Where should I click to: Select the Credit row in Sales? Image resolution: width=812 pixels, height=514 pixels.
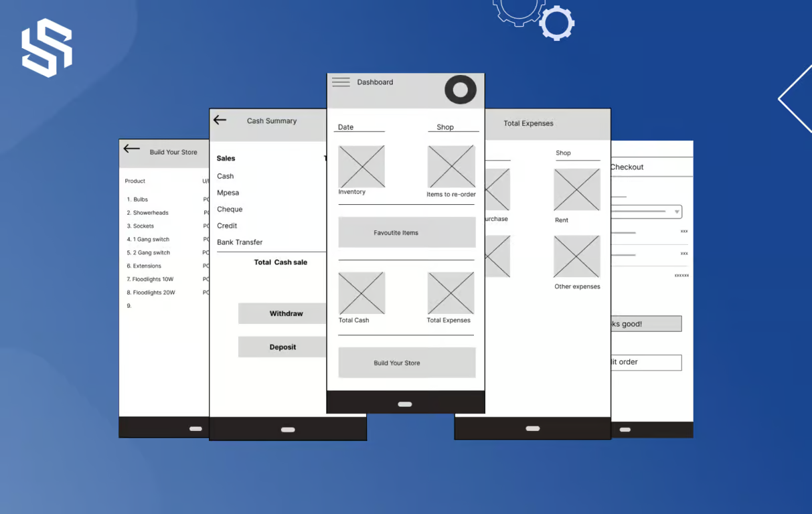(227, 226)
